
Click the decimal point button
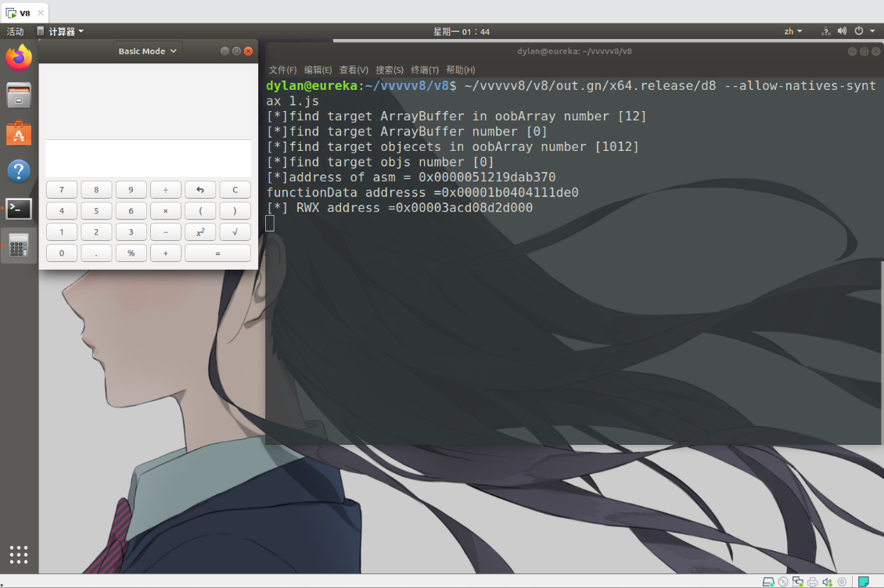pos(96,253)
